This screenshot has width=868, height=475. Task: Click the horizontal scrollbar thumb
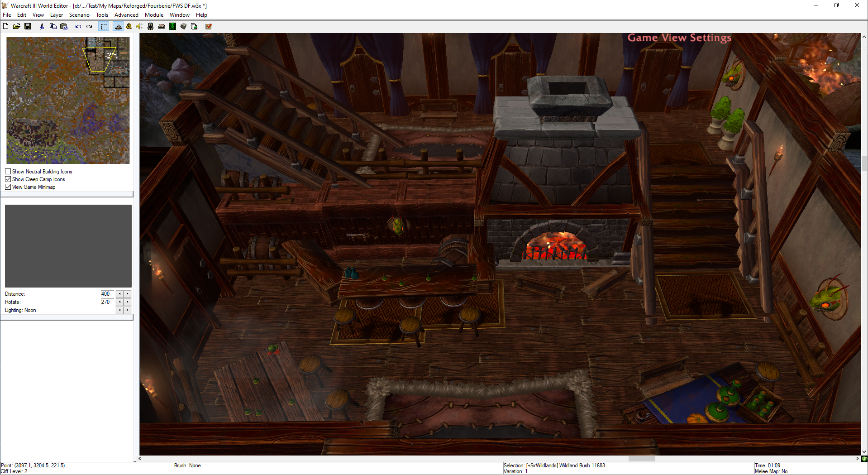pos(642,459)
